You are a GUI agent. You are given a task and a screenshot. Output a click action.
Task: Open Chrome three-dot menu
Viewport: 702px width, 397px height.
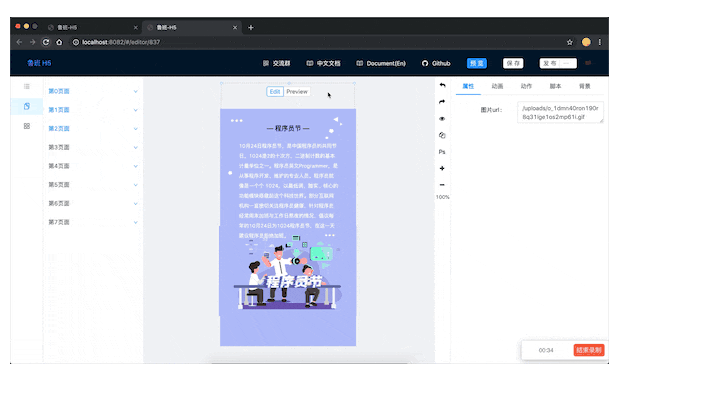(x=600, y=42)
